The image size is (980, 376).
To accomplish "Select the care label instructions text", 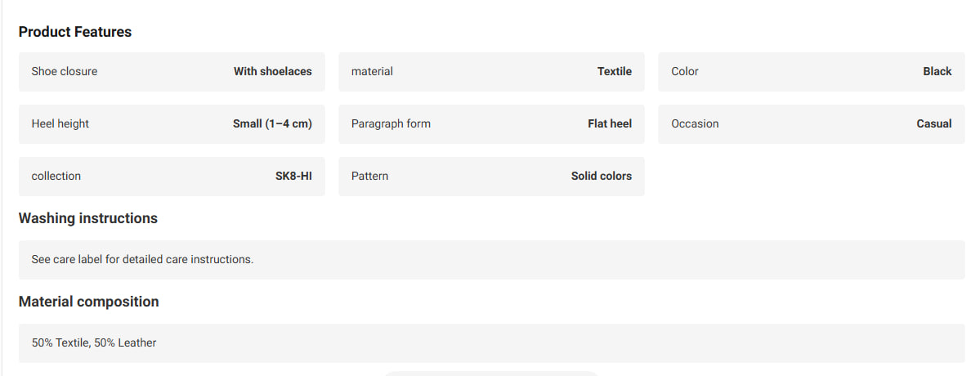I will 142,259.
